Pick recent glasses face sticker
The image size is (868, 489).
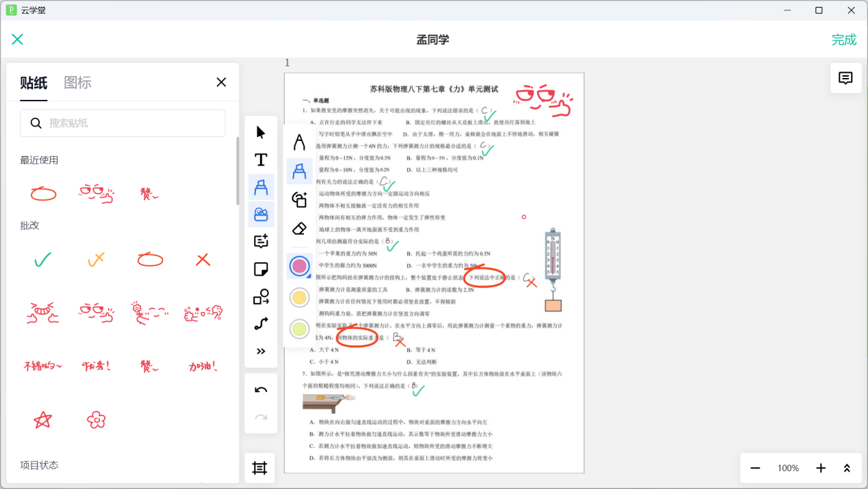coord(96,194)
